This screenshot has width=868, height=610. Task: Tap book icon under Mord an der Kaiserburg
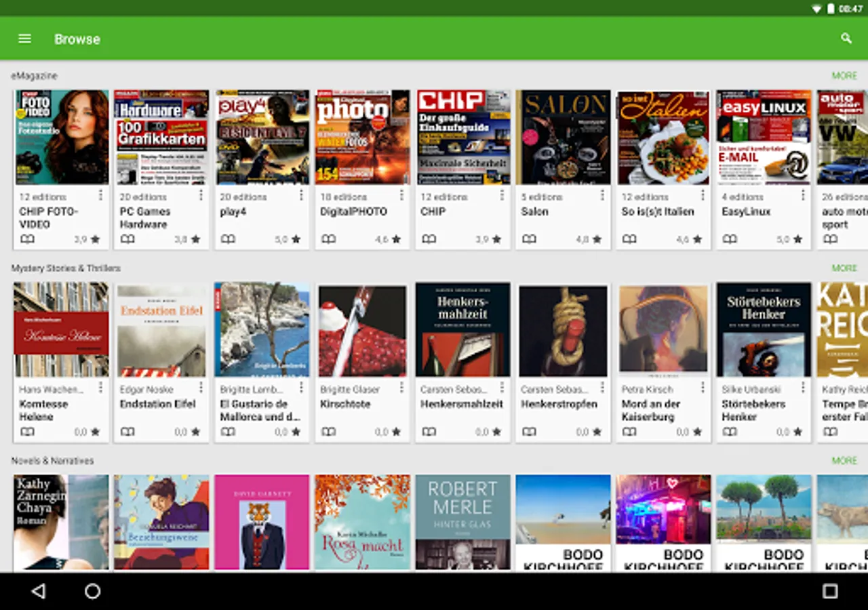click(x=629, y=432)
